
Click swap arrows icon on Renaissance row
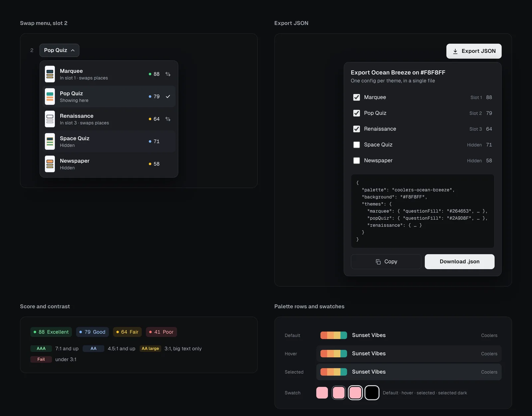[x=168, y=119]
